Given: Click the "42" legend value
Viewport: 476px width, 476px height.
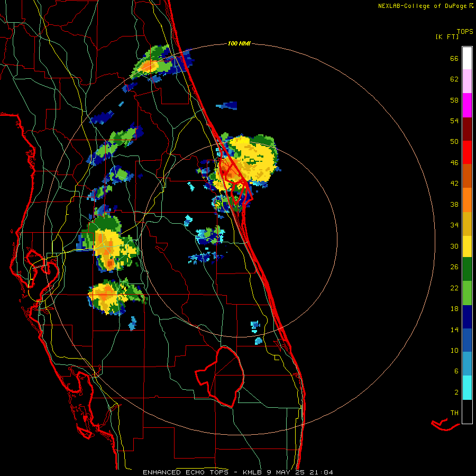Looking at the screenshot, I should click(x=454, y=183).
